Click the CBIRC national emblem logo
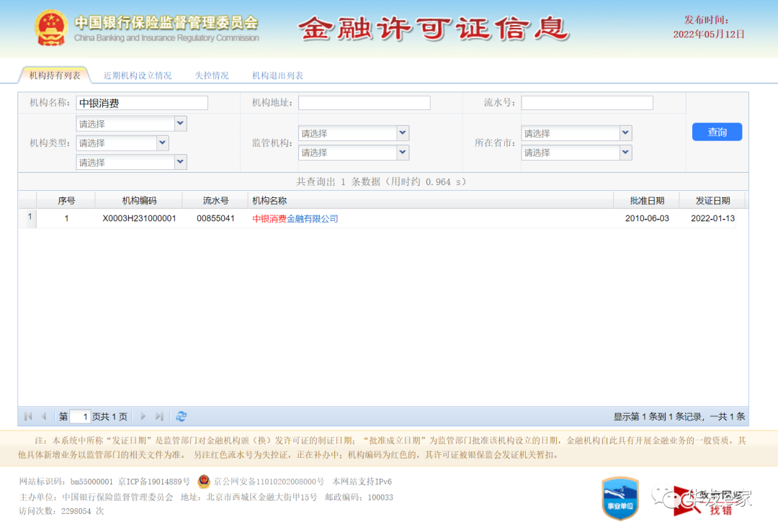The width and height of the screenshot is (778, 532). (x=52, y=27)
